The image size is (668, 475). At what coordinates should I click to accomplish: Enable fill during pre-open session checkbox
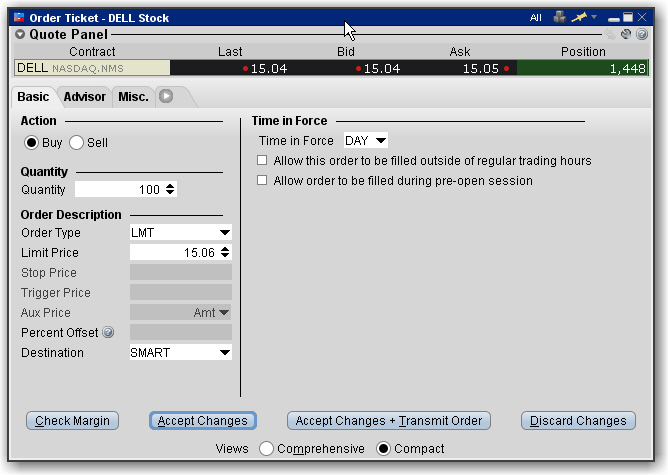(x=263, y=181)
